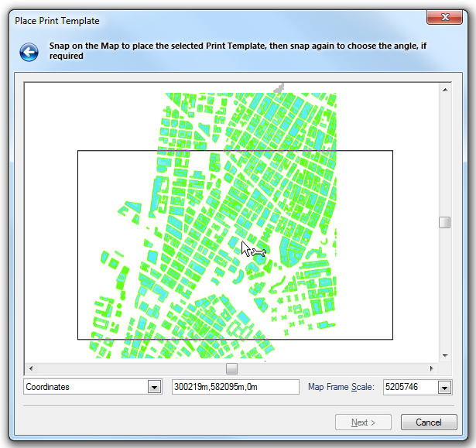Click the horizontal scrollbar right arrow
The image size is (476, 448).
pyautogui.click(x=432, y=369)
